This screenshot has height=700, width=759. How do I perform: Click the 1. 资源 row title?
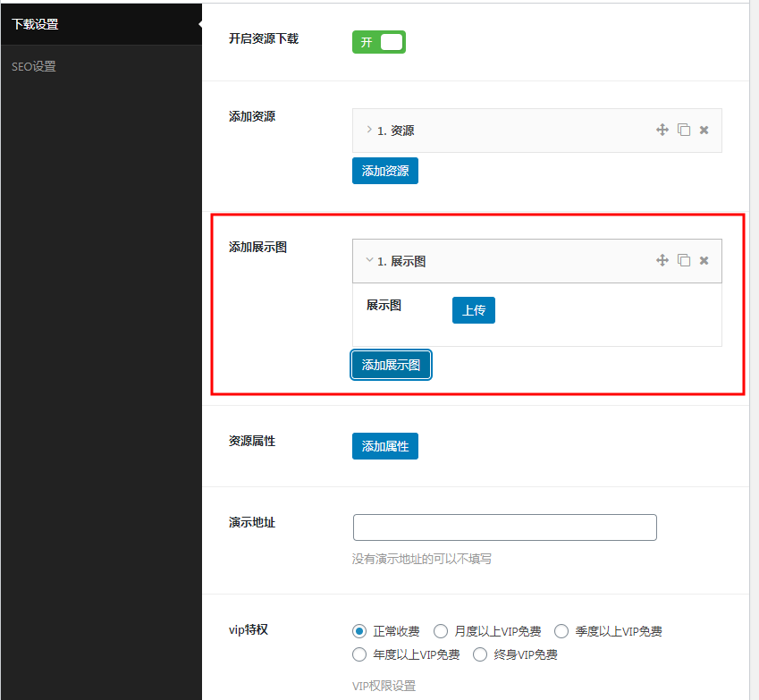pos(395,131)
